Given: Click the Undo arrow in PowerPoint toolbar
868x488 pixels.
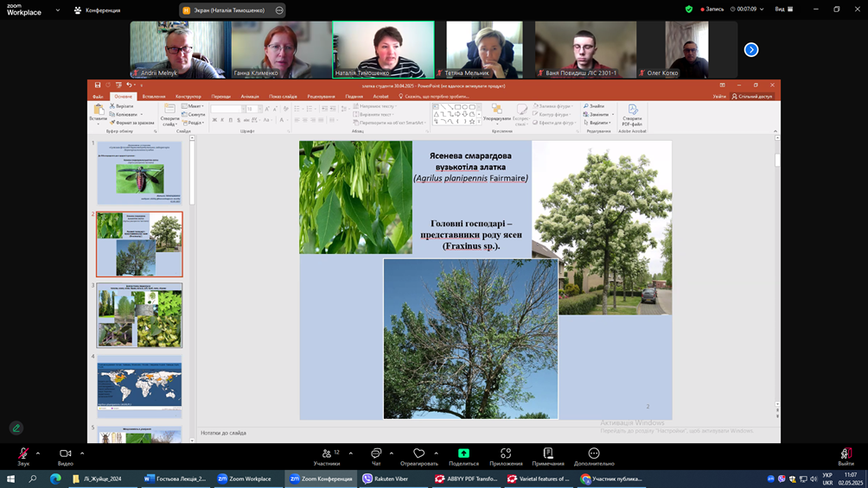Looking at the screenshot, I should [129, 86].
